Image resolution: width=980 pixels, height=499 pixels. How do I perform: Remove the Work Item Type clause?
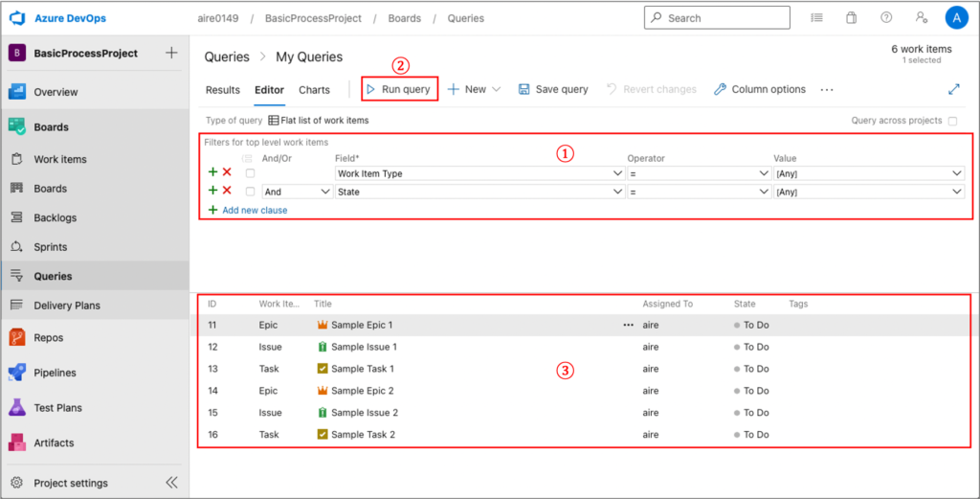227,172
